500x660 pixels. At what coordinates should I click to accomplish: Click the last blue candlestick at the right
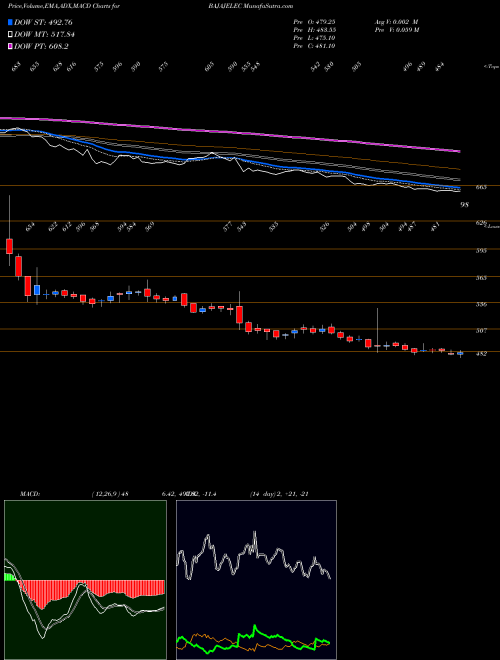click(x=460, y=353)
